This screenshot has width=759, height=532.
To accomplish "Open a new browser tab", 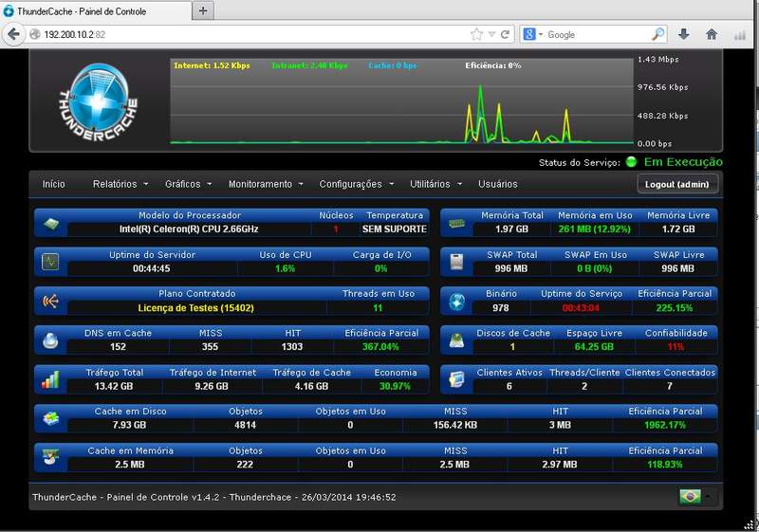I will point(203,10).
